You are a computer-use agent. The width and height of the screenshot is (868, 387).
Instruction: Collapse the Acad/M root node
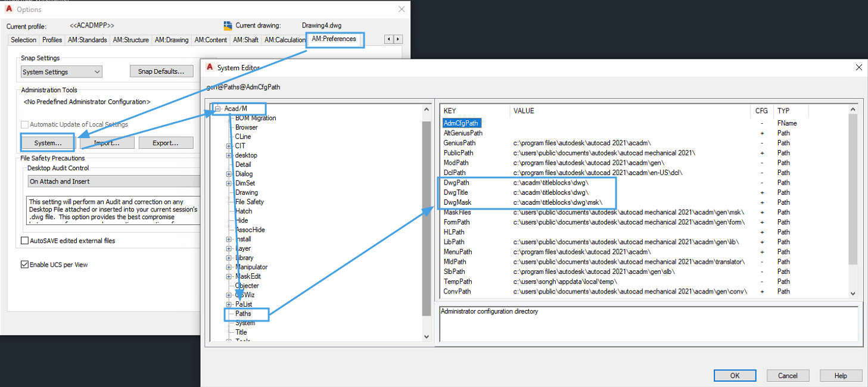pos(218,109)
